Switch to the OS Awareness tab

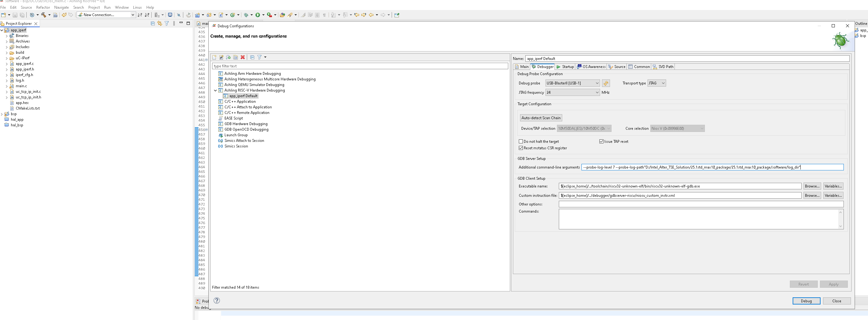pyautogui.click(x=591, y=67)
